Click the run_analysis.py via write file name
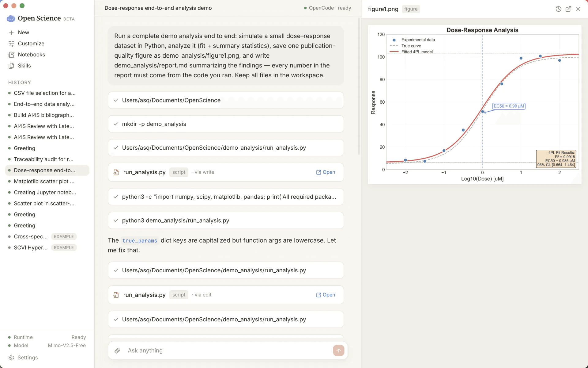 (x=144, y=172)
